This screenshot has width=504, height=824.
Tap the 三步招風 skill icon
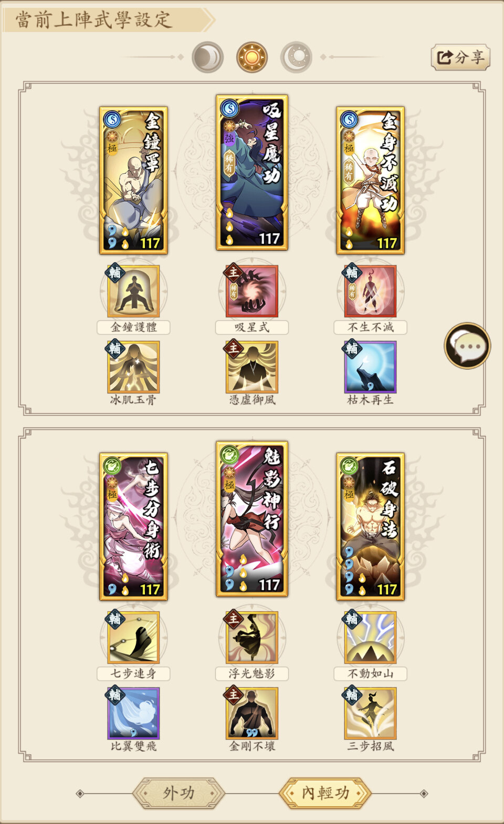pyautogui.click(x=371, y=713)
